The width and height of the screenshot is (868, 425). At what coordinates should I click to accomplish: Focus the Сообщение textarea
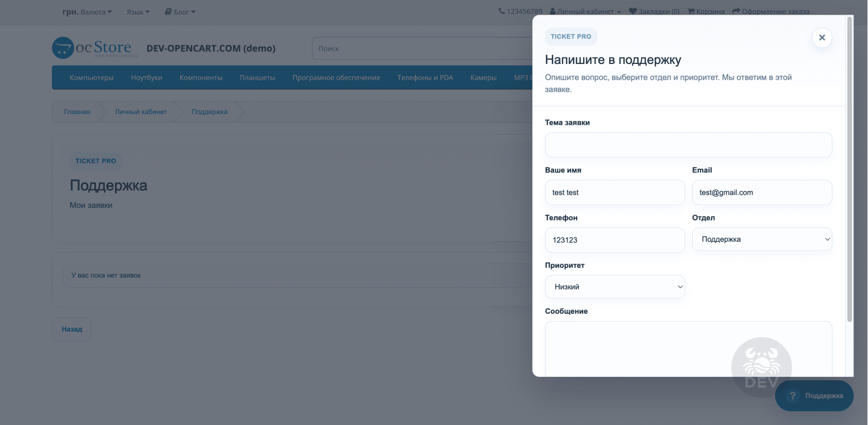(x=688, y=349)
